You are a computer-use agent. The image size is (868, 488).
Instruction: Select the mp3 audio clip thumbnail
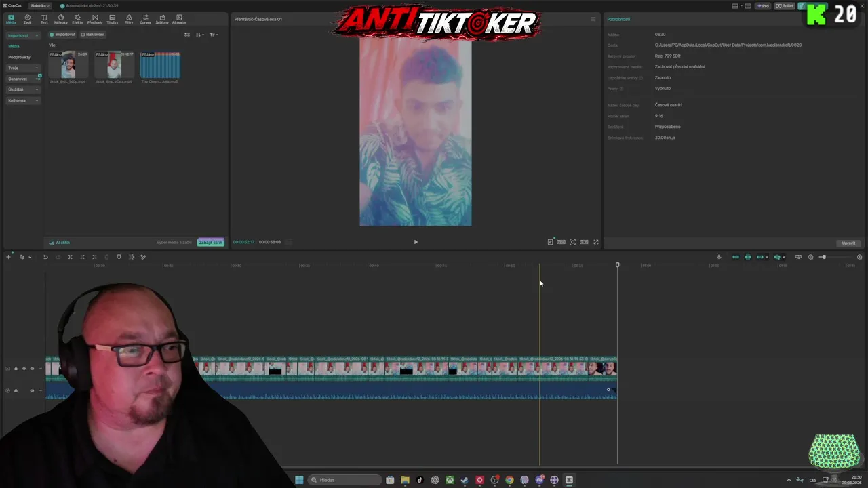tap(160, 65)
